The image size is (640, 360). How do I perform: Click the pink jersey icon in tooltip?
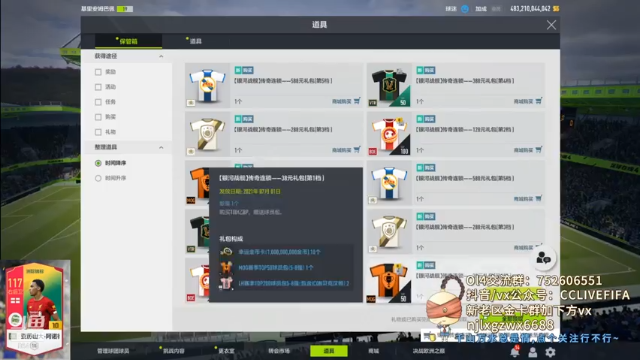coord(226,283)
